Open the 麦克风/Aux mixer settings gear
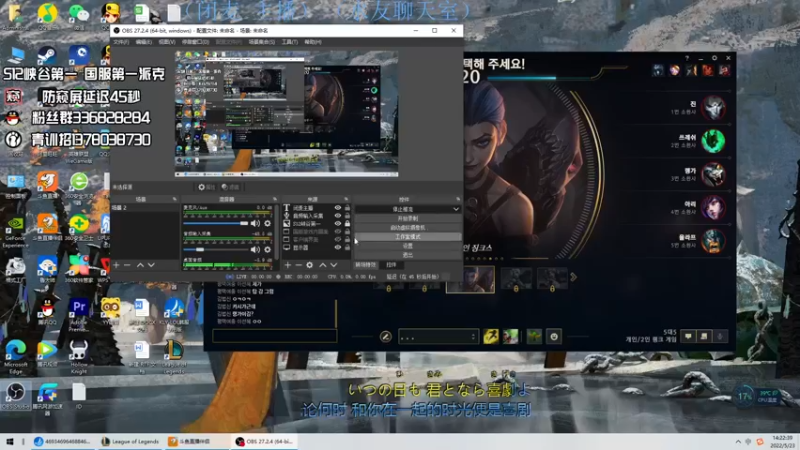Image resolution: width=800 pixels, height=450 pixels. 267,223
